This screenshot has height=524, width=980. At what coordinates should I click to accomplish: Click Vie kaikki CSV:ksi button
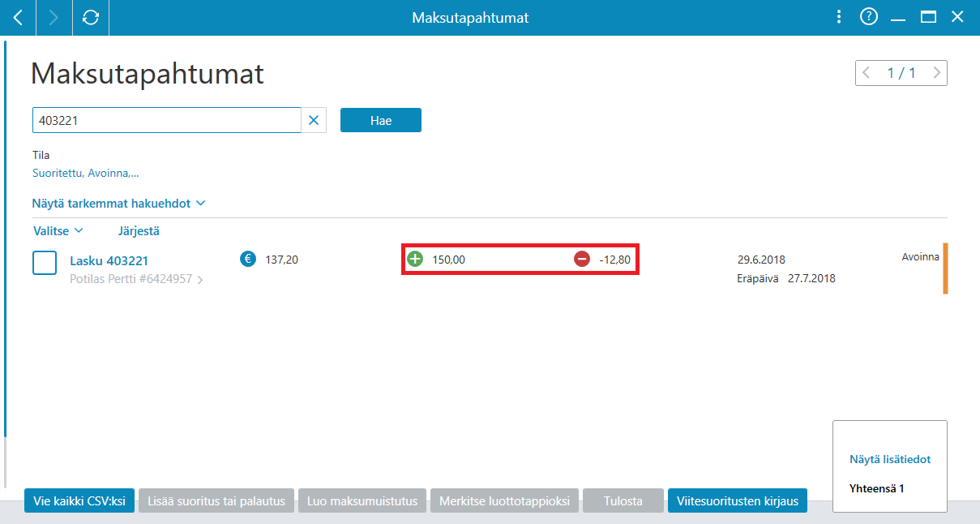[x=79, y=501]
